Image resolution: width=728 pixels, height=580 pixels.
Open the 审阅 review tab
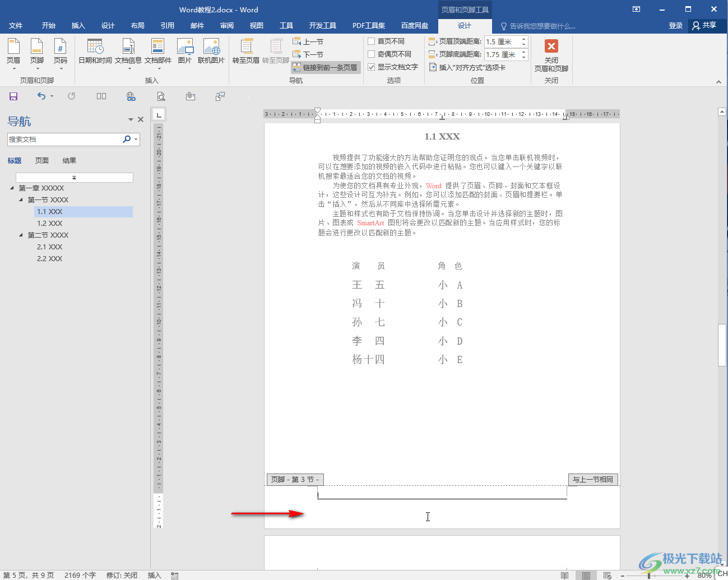point(227,26)
